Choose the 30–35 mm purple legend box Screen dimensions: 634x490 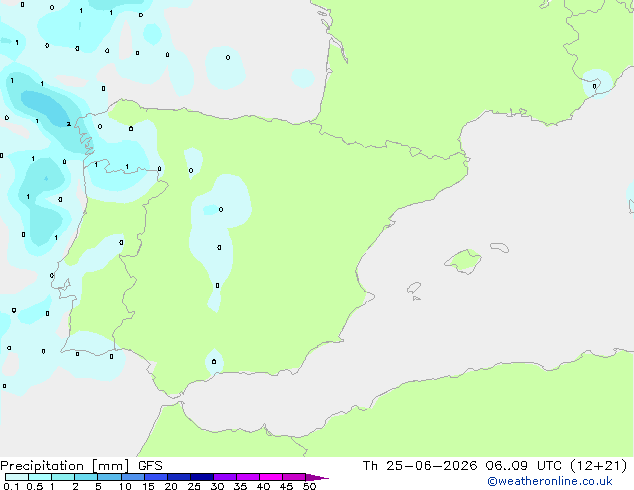tap(225, 477)
